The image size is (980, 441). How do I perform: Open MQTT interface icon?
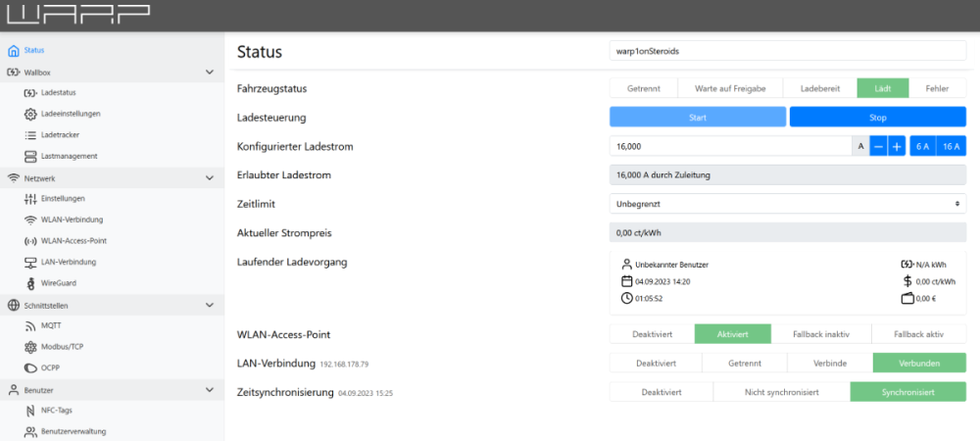pos(29,325)
